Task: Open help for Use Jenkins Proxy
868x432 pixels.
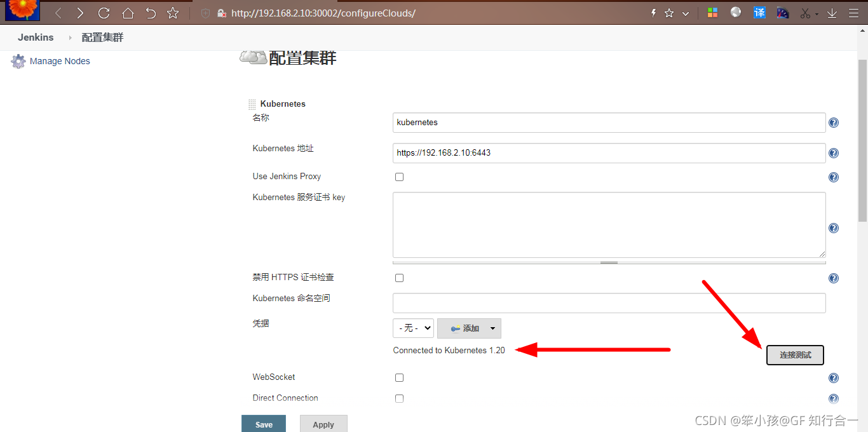Action: tap(834, 177)
